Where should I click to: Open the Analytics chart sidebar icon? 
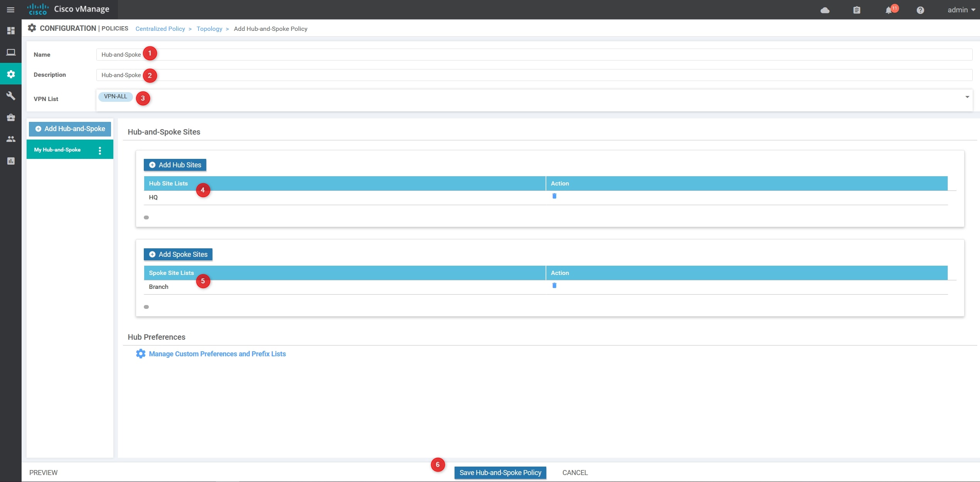(11, 161)
